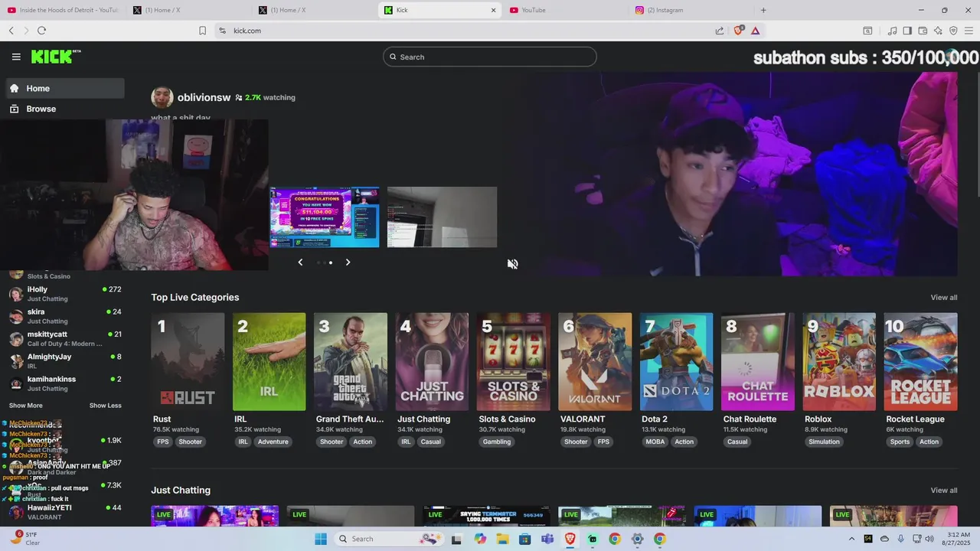Open HawaiizYETI channel in sidebar
This screenshot has height=551, width=980.
(x=65, y=512)
